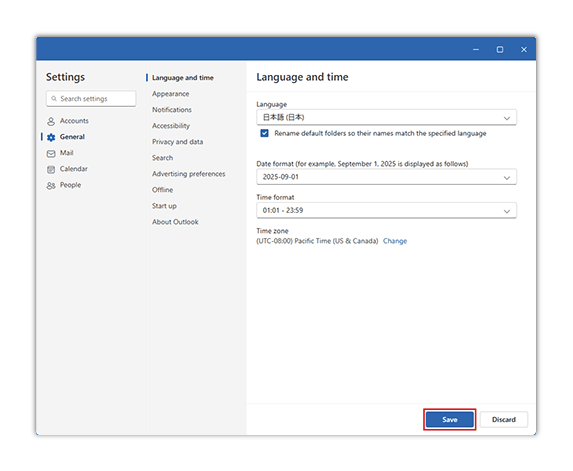Minimize the Settings window
573x471 pixels.
(x=476, y=49)
